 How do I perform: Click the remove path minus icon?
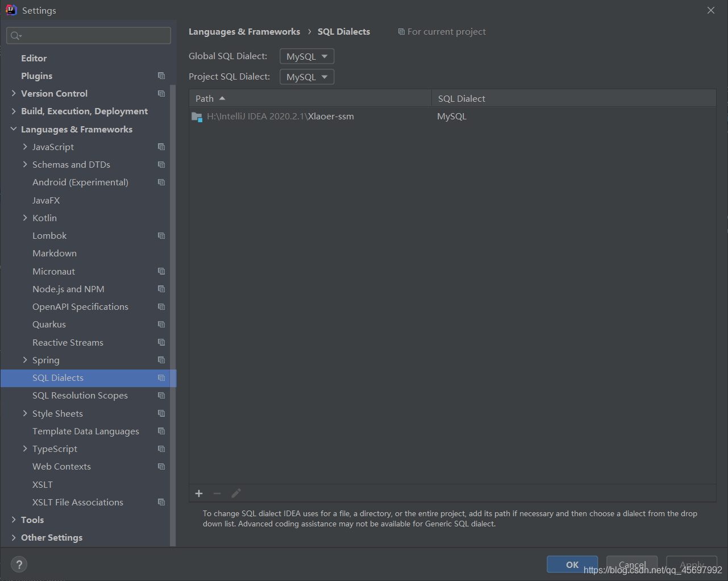click(x=217, y=493)
